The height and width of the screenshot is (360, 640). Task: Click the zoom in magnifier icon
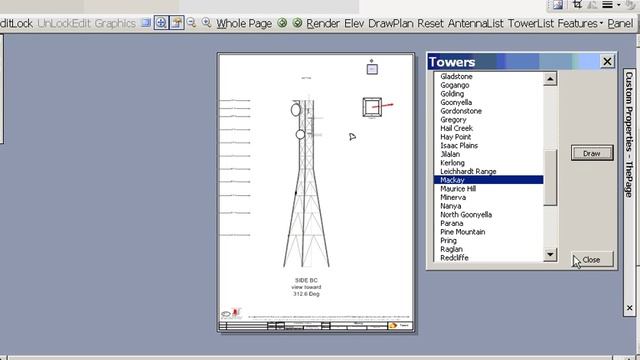coord(207,23)
